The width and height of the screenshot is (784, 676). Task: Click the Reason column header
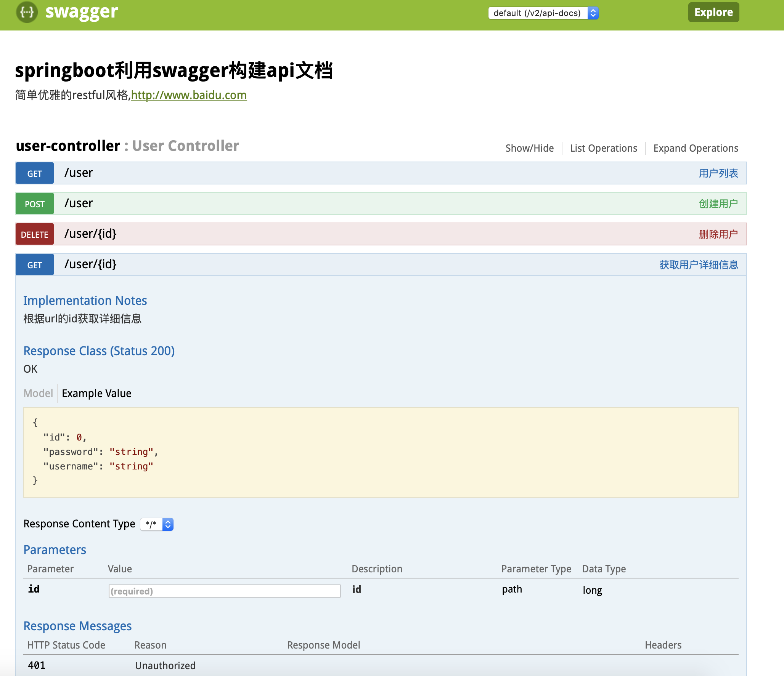pyautogui.click(x=150, y=645)
